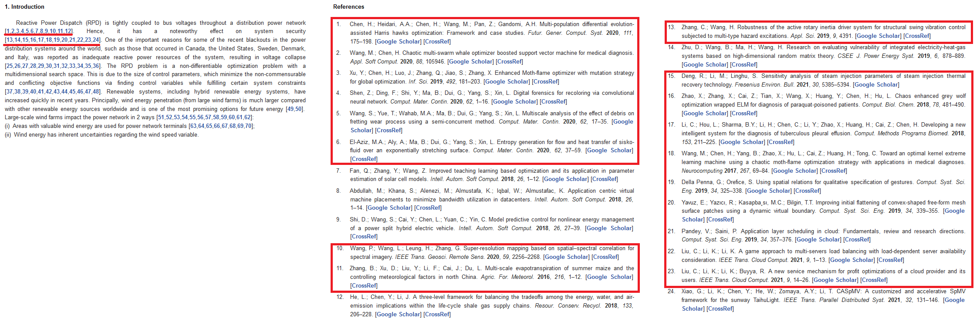
Task: Open CrossRef link under reference 6 Entropy generation
Action: pos(364,159)
